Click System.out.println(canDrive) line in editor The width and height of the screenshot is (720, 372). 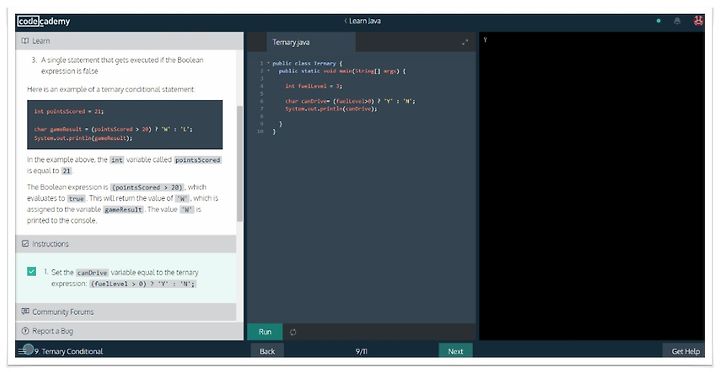pos(331,109)
